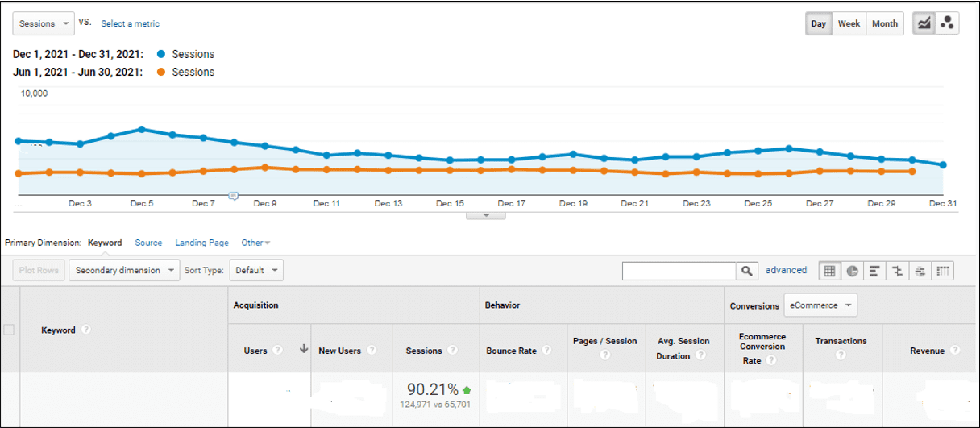Open help for Sessions metric

coord(453,351)
